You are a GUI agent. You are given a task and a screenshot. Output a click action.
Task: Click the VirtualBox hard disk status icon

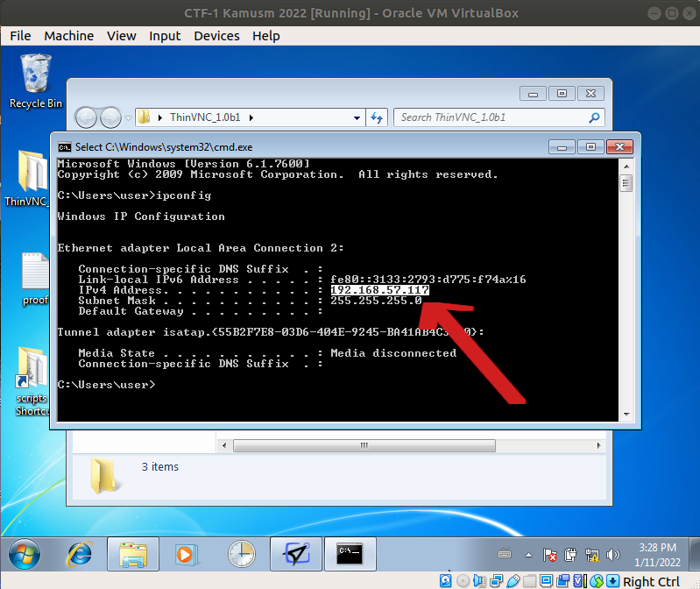click(446, 580)
